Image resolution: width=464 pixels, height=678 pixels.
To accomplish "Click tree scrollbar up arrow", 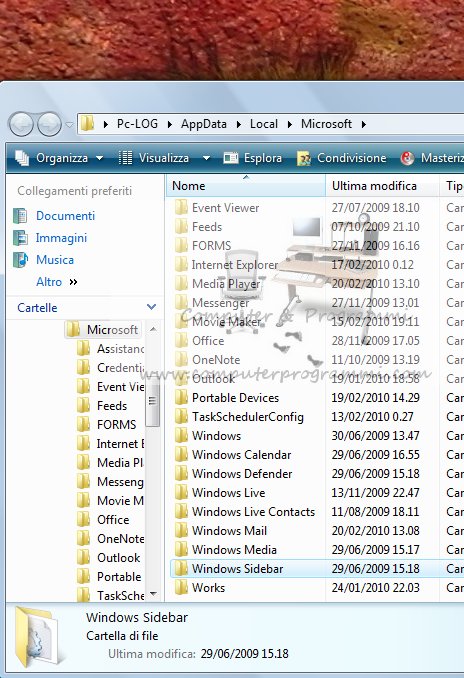I will coord(153,329).
